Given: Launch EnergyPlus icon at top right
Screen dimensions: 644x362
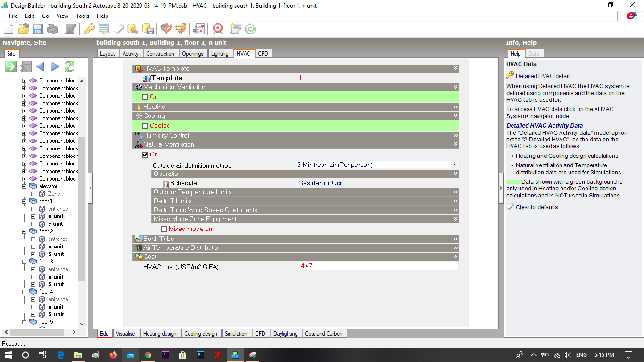Looking at the screenshot, I should pyautogui.click(x=630, y=16).
